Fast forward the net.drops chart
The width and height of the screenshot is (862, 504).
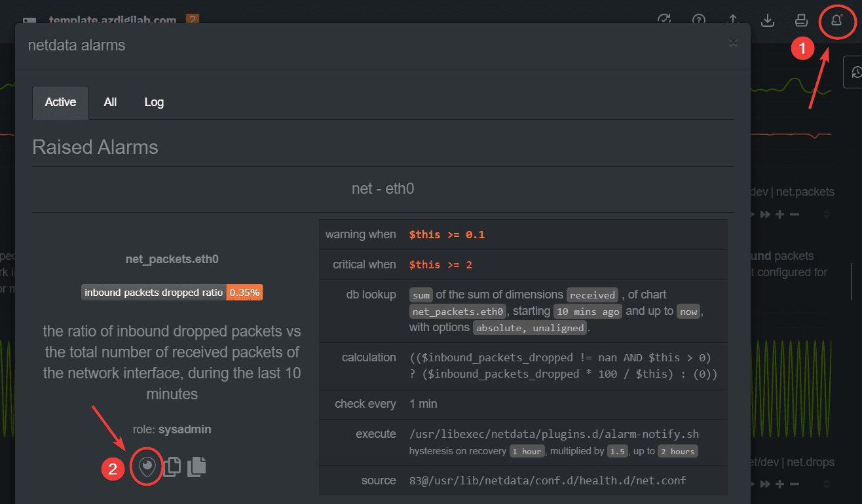click(766, 484)
